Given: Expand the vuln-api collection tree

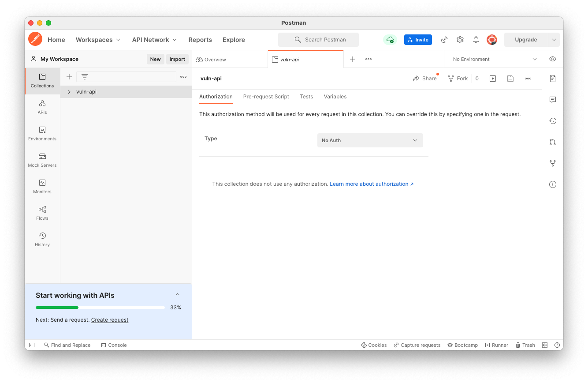Looking at the screenshot, I should pos(69,92).
